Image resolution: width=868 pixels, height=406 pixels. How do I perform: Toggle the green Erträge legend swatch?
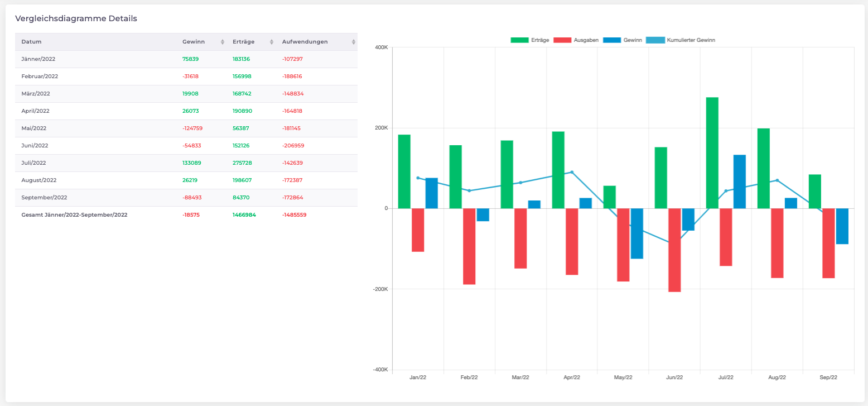(x=519, y=40)
